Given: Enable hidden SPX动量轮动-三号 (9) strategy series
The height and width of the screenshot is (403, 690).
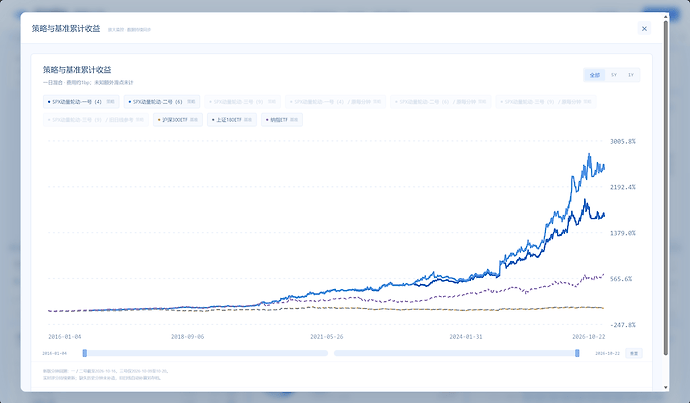Looking at the screenshot, I should (242, 102).
